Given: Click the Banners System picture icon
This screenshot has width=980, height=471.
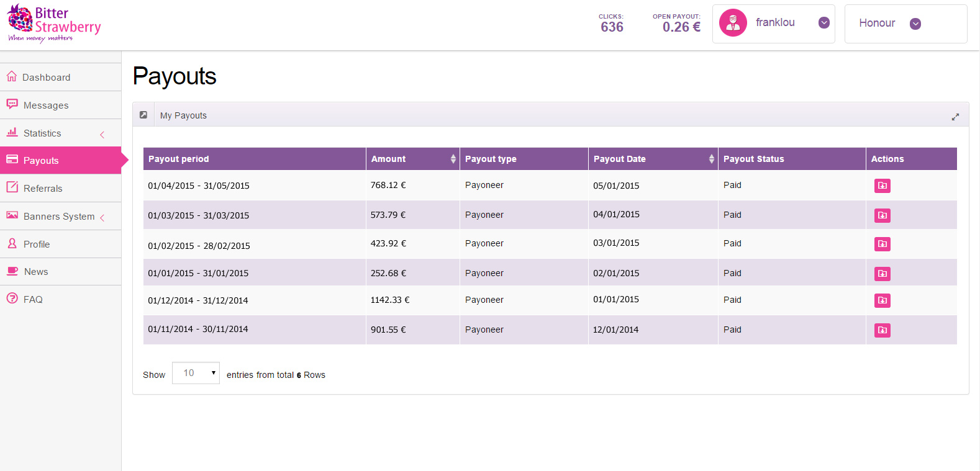Looking at the screenshot, I should point(12,215).
